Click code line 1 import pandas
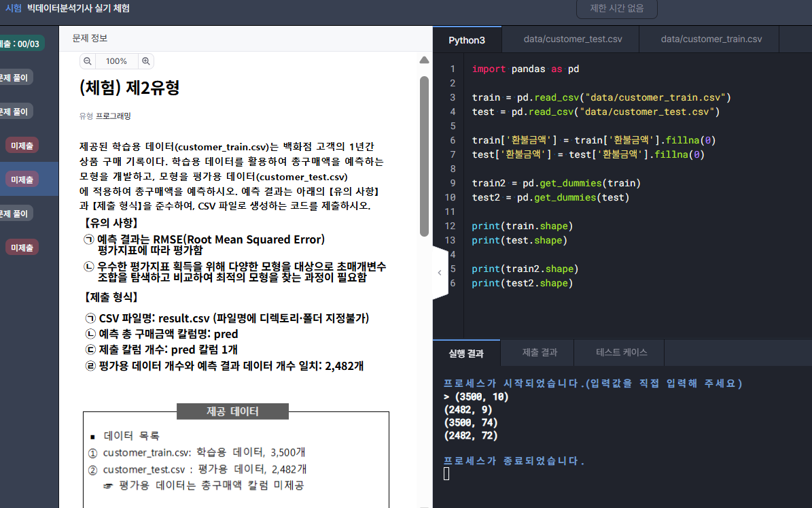Screen dimensions: 812x508 click(525, 69)
